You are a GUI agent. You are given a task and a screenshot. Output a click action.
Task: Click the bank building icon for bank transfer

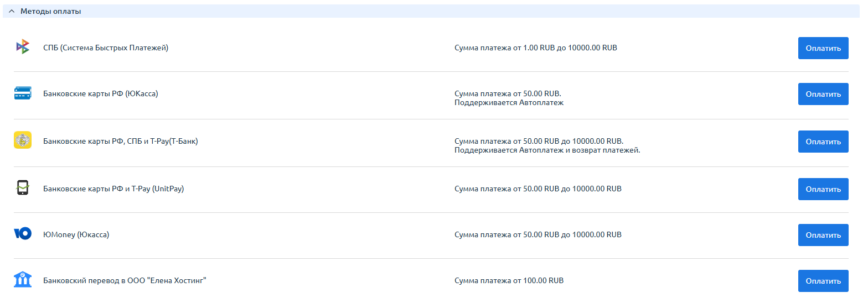pyautogui.click(x=22, y=280)
